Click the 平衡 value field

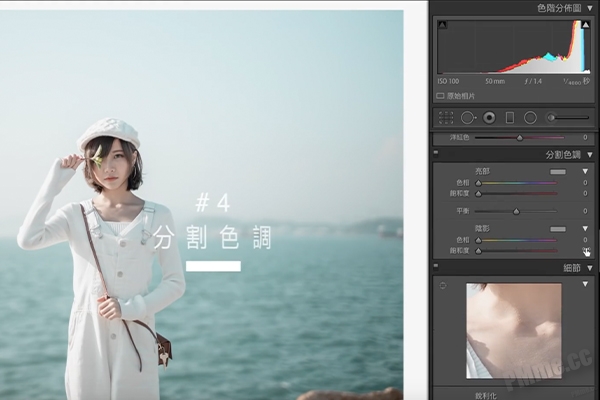[x=585, y=211]
